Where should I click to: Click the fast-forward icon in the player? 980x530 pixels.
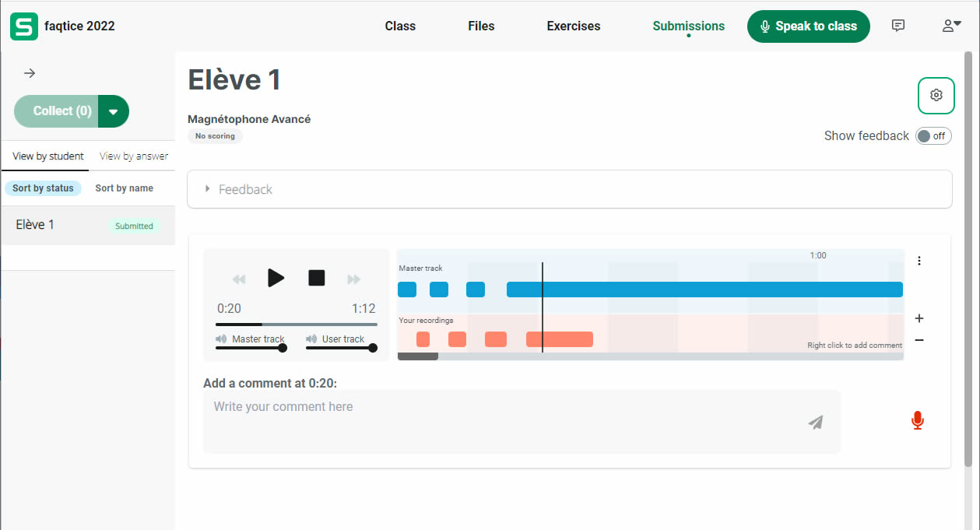354,279
